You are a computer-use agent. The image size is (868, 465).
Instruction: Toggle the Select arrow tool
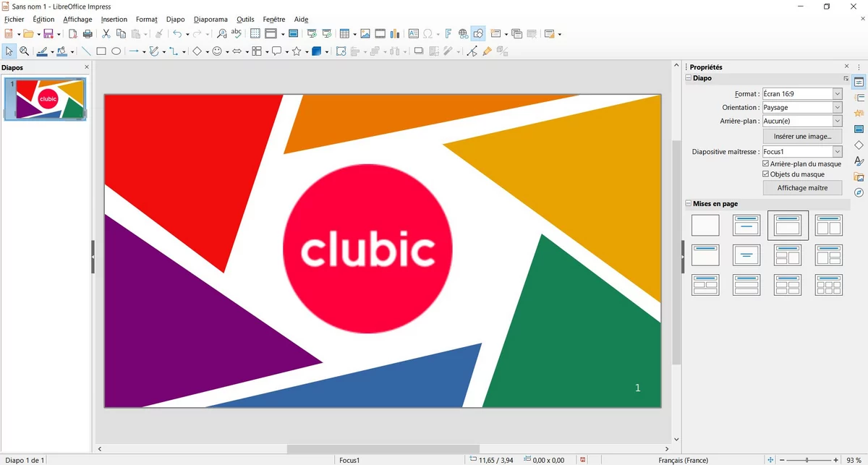[9, 51]
